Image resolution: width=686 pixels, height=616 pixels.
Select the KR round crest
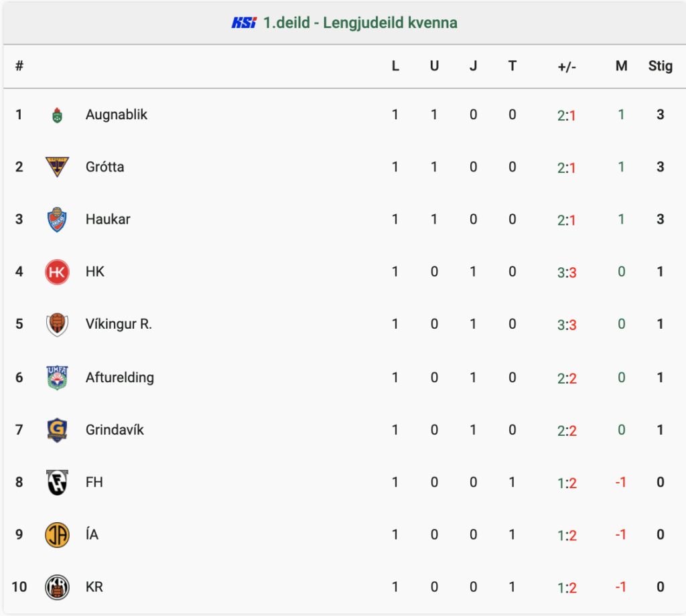58,587
